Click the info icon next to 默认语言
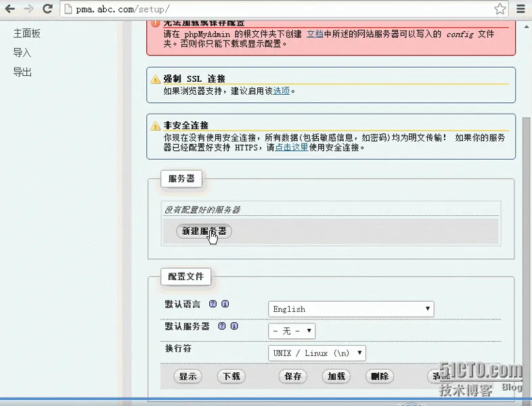532x406 pixels. (225, 304)
